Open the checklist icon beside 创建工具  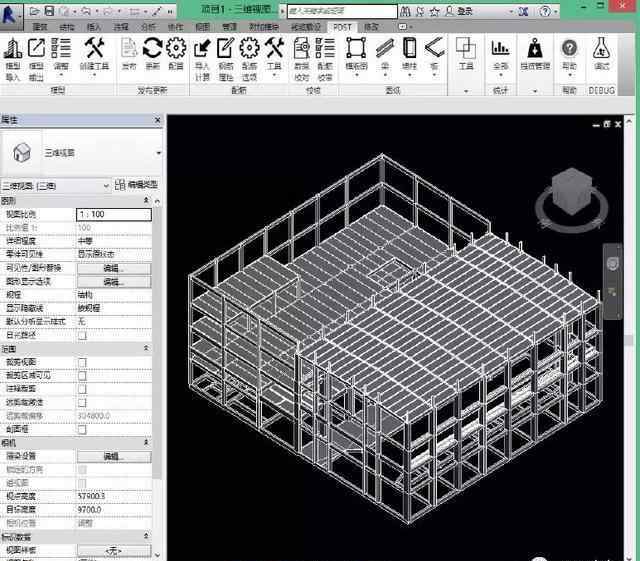61,48
